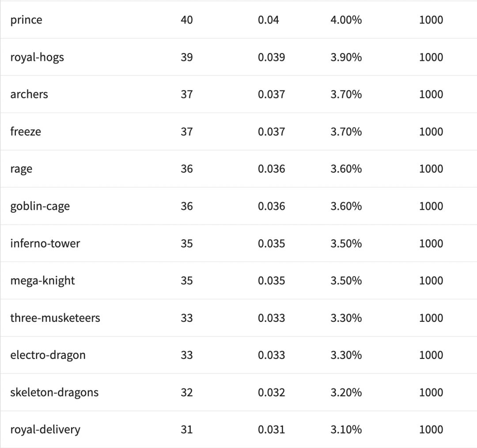Select the electro-dragon row label
The image size is (477, 448).
point(48,355)
